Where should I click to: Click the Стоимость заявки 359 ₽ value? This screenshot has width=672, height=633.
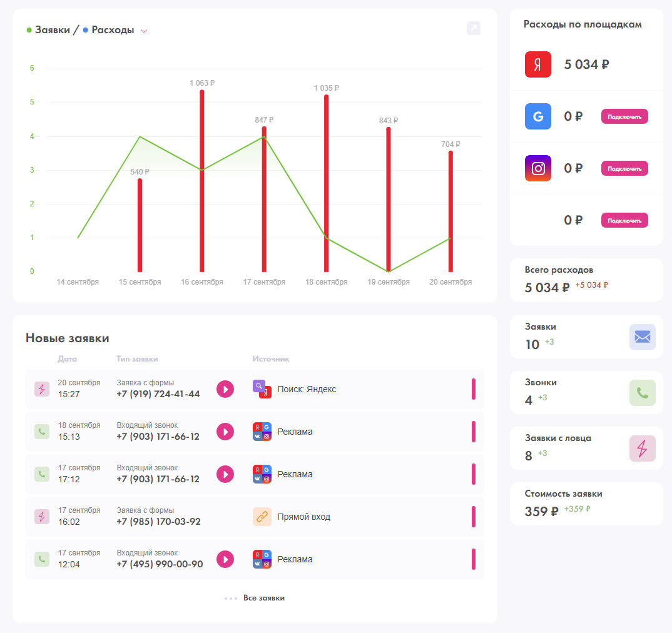(x=542, y=511)
